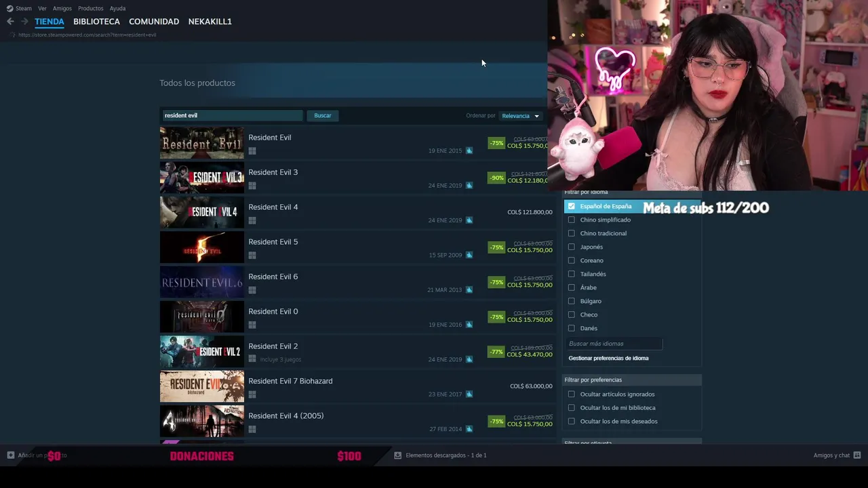Collapse the Filtrar por preferencias section
This screenshot has height=488, width=868.
(632, 380)
